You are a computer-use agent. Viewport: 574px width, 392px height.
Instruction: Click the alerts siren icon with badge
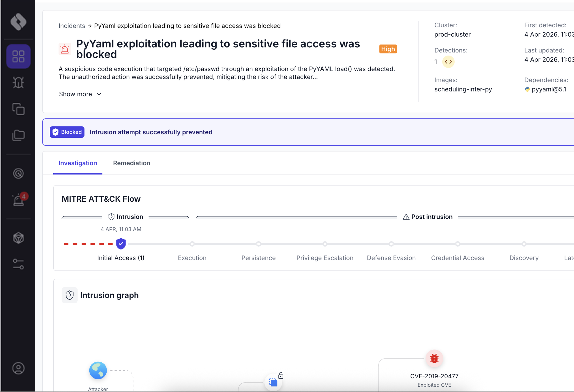[x=19, y=199]
